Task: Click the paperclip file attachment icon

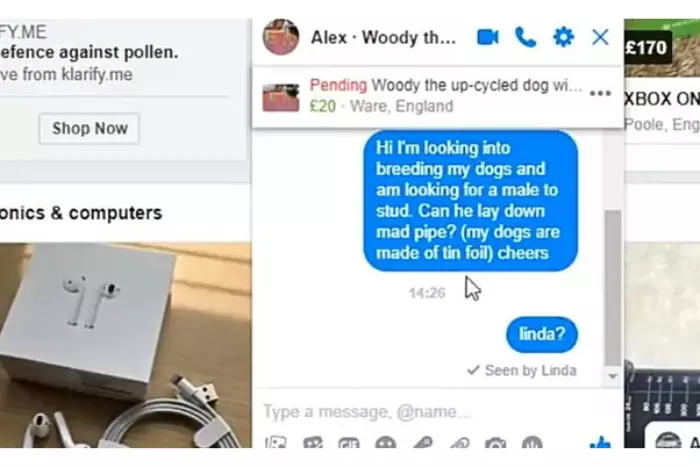Action: point(459,443)
